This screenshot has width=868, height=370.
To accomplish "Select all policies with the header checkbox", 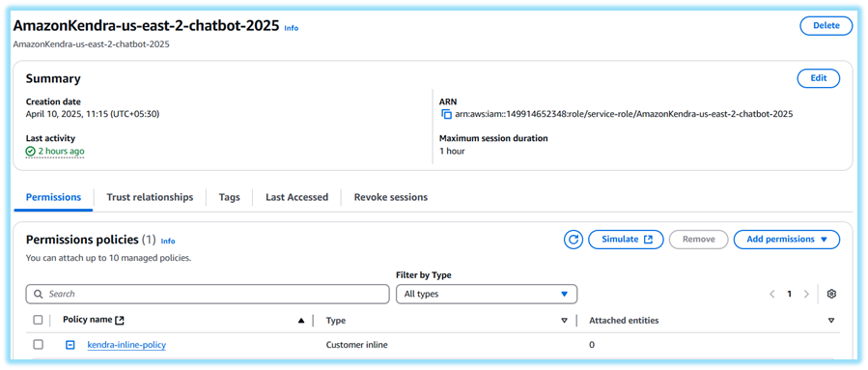I will click(x=38, y=320).
